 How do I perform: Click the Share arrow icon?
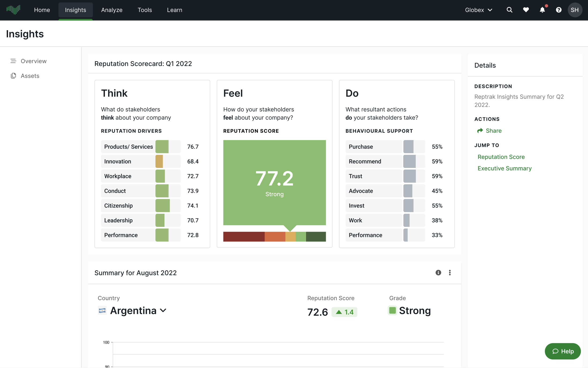pyautogui.click(x=480, y=131)
